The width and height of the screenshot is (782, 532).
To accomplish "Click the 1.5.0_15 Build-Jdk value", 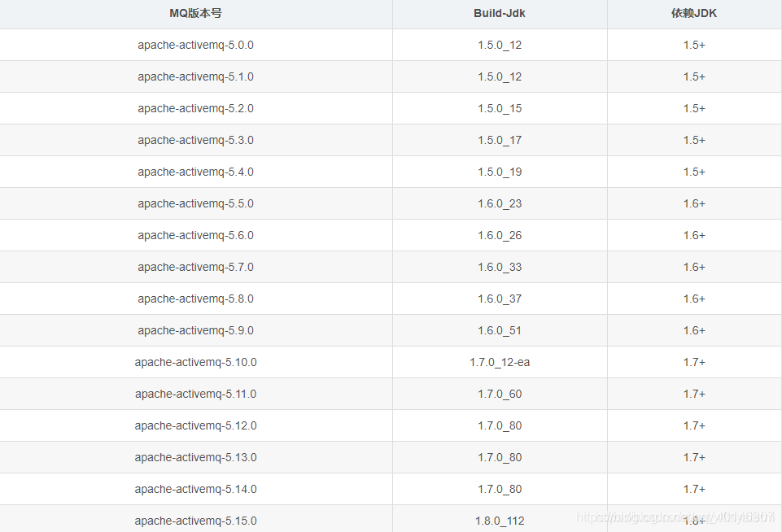I will click(x=499, y=108).
